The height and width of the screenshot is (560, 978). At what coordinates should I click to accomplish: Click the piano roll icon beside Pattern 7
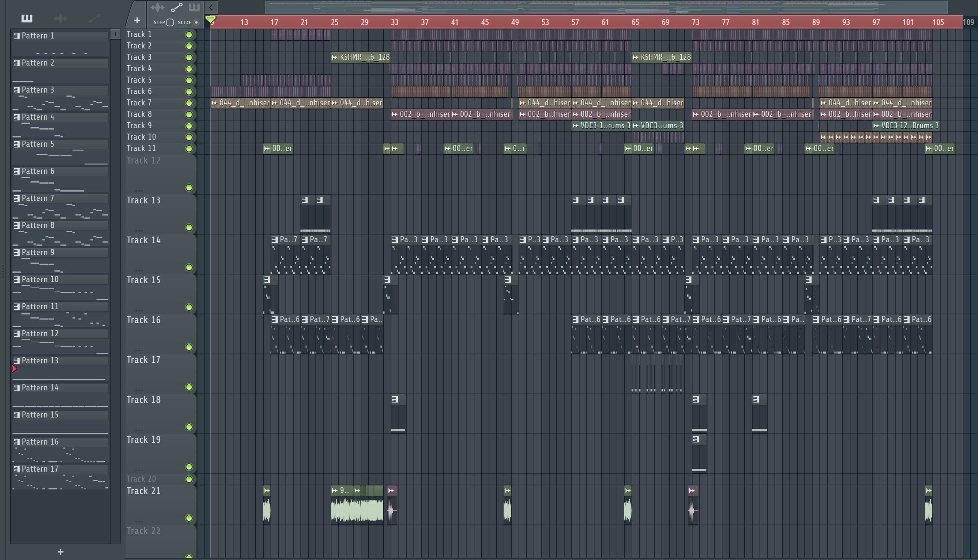click(x=16, y=198)
